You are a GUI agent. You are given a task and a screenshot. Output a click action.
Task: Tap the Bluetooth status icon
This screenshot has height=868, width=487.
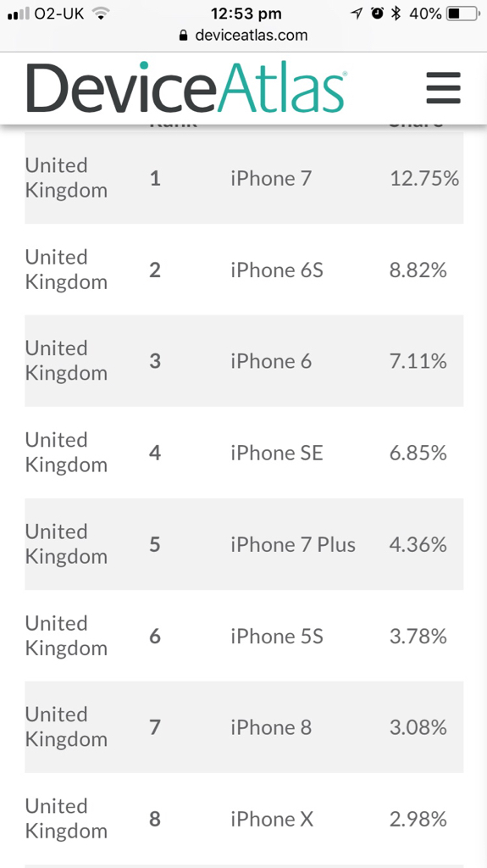click(x=396, y=14)
